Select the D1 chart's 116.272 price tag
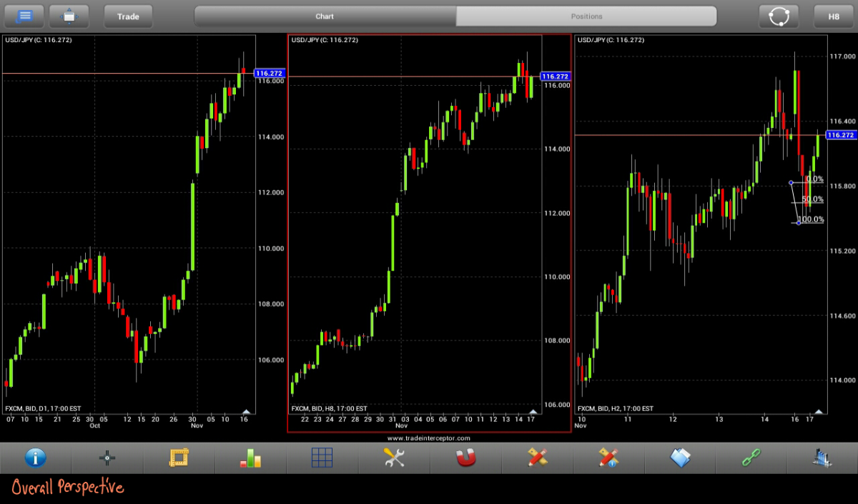858x504 pixels. (270, 73)
